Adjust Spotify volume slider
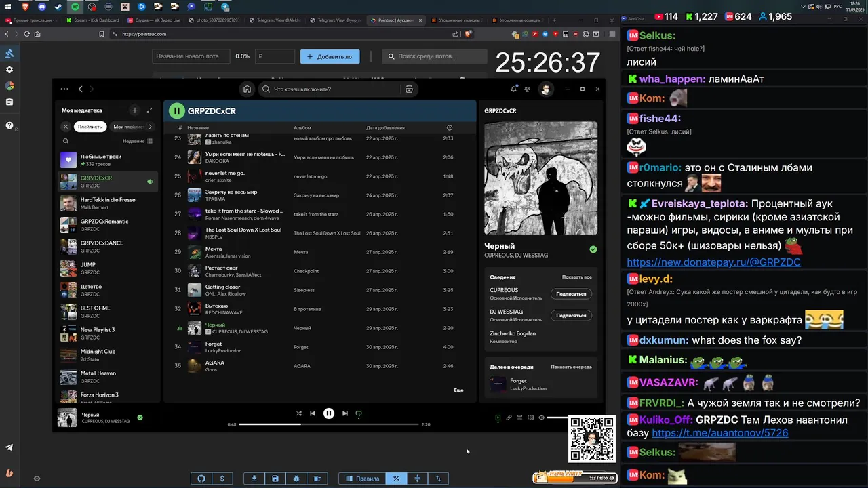 tap(558, 418)
